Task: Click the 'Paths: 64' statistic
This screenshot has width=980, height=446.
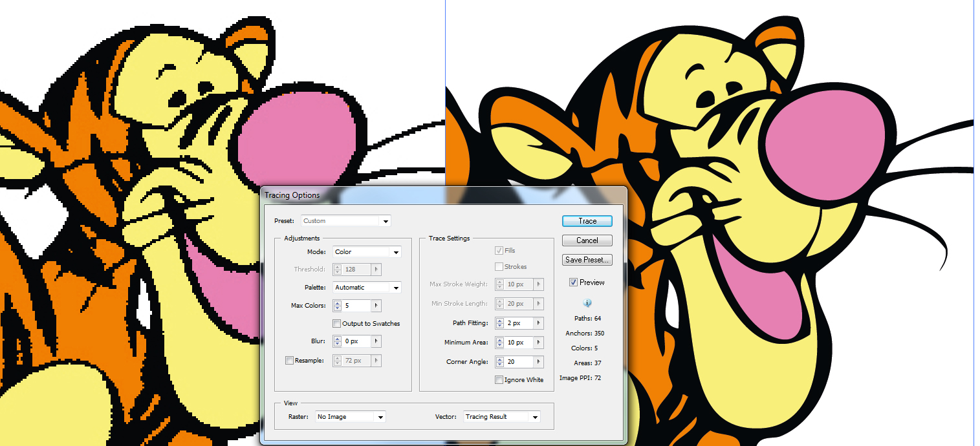Action: 587,319
